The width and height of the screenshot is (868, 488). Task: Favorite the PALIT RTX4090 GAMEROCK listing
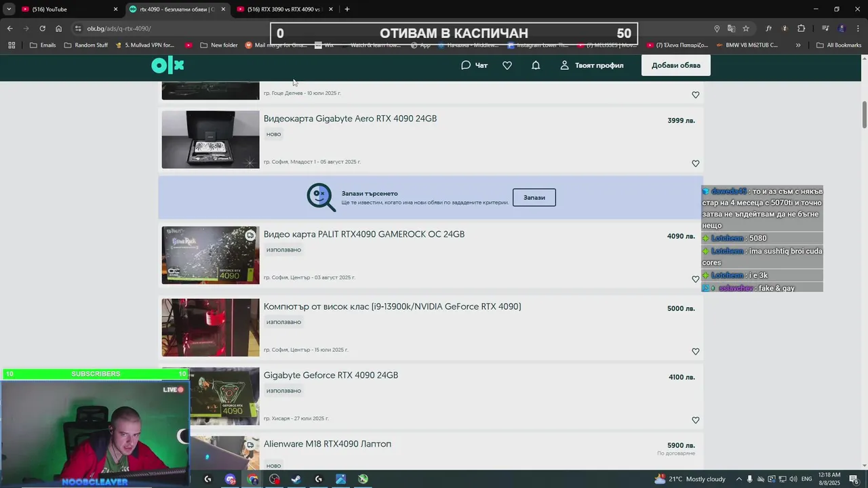pyautogui.click(x=696, y=279)
